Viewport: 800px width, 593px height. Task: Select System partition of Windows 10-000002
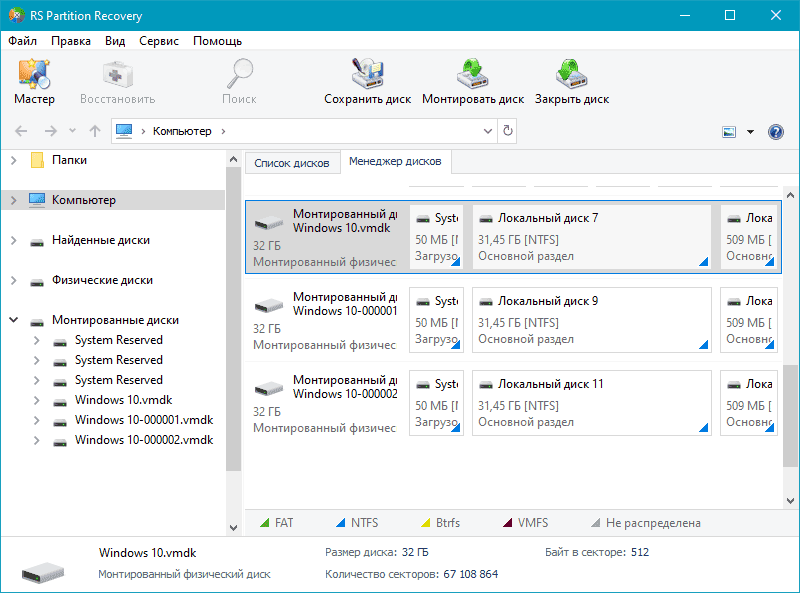click(436, 403)
